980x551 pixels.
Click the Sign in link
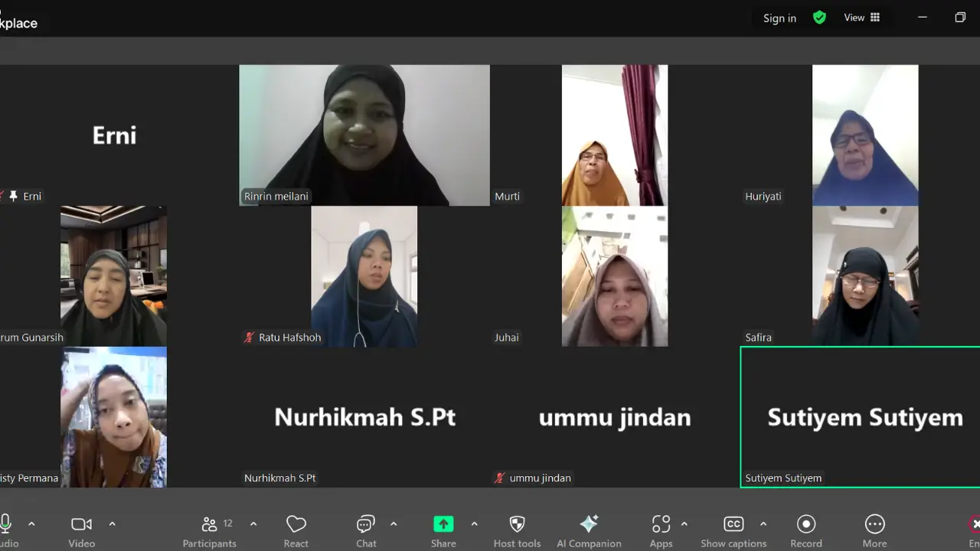[779, 18]
